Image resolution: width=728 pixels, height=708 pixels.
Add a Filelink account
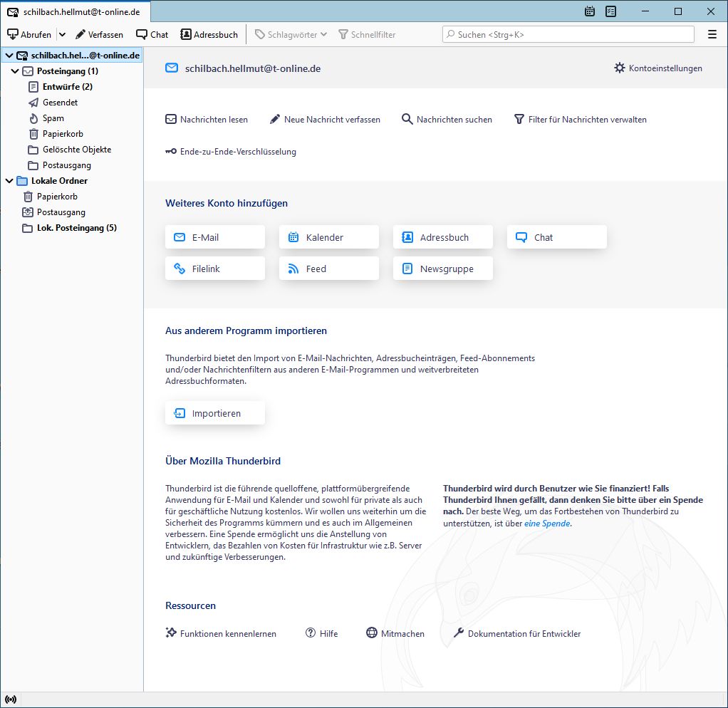[x=215, y=269]
